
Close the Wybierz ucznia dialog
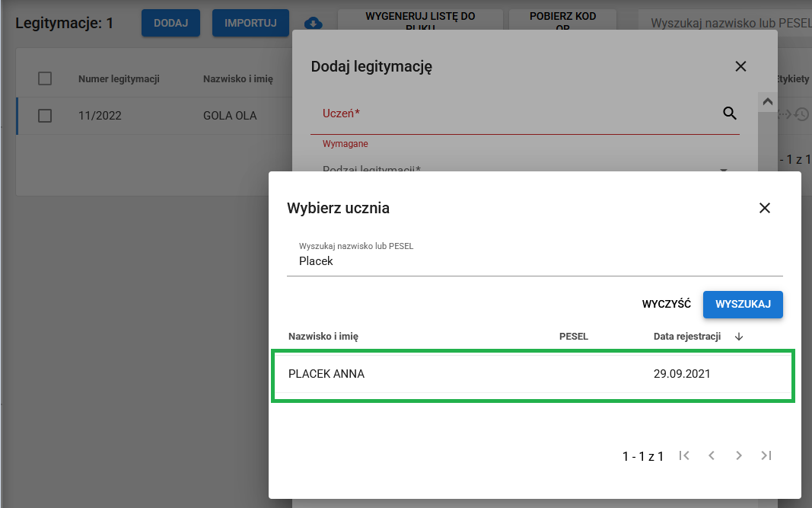(765, 207)
